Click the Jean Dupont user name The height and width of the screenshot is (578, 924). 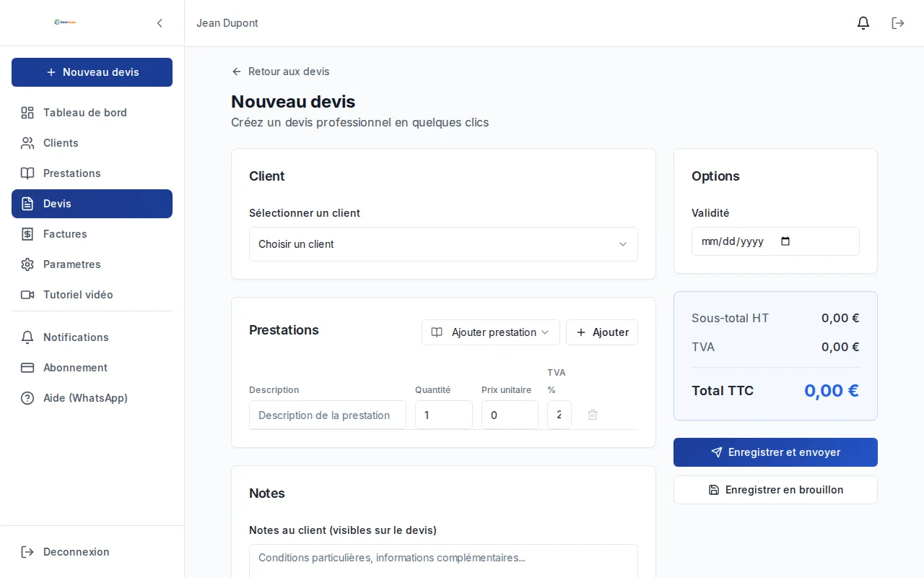(x=227, y=23)
